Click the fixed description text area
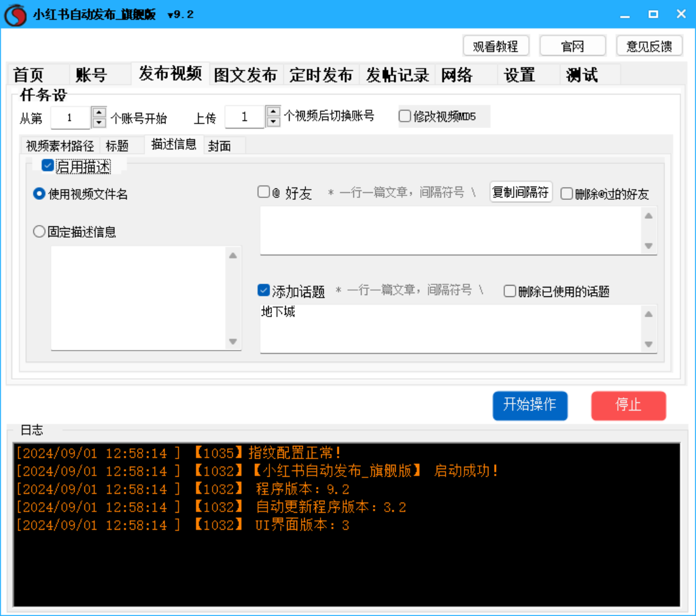The height and width of the screenshot is (616, 696). 138,298
